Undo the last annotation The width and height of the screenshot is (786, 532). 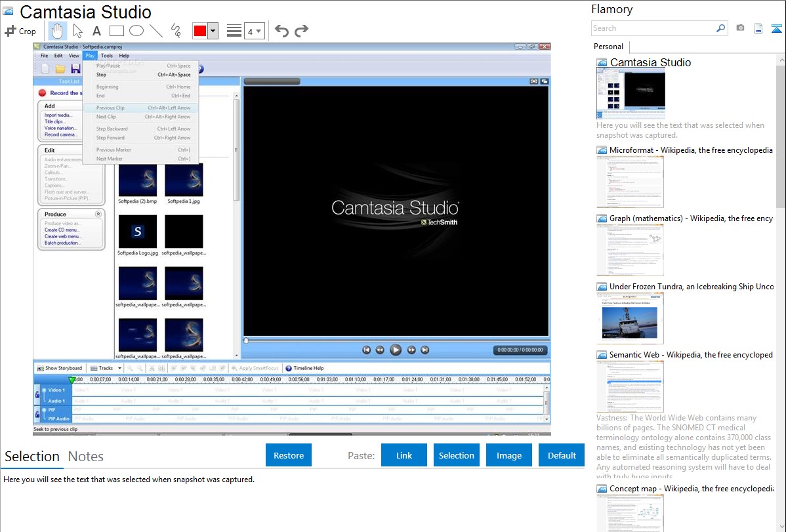pyautogui.click(x=281, y=31)
